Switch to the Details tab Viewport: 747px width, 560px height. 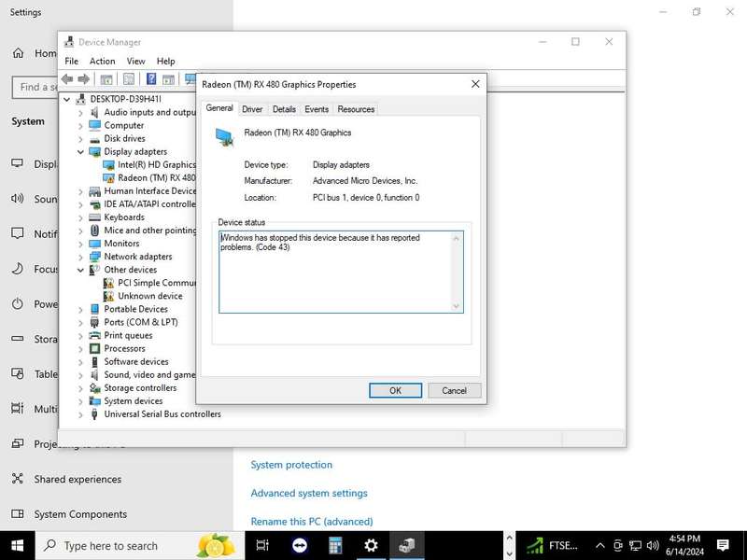point(284,109)
